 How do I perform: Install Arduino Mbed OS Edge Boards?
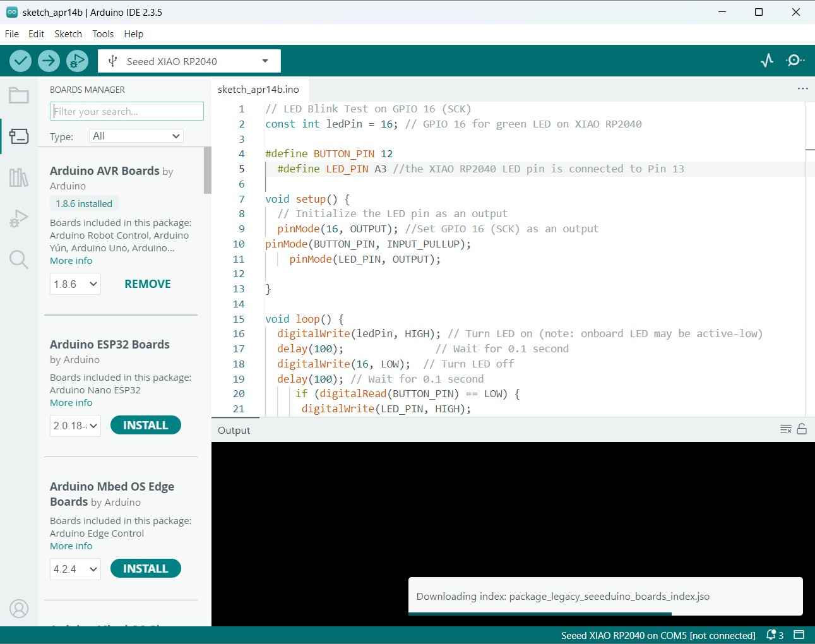[146, 569]
